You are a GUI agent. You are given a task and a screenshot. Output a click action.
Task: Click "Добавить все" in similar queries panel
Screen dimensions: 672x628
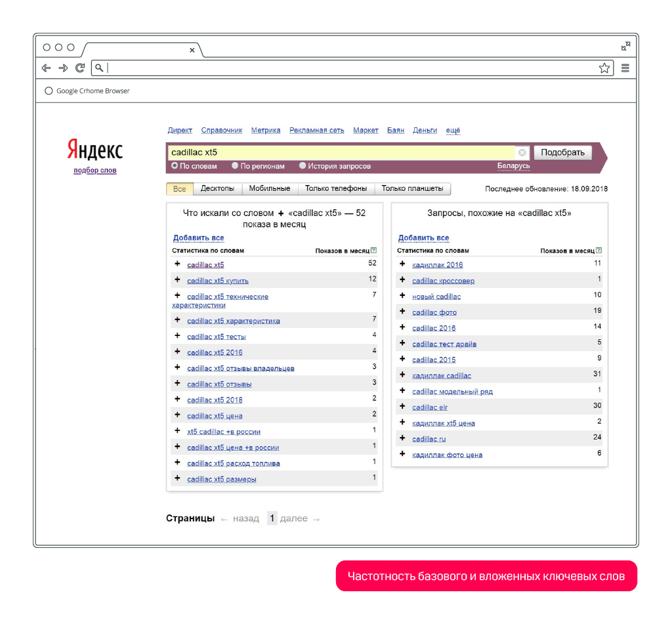coord(423,238)
